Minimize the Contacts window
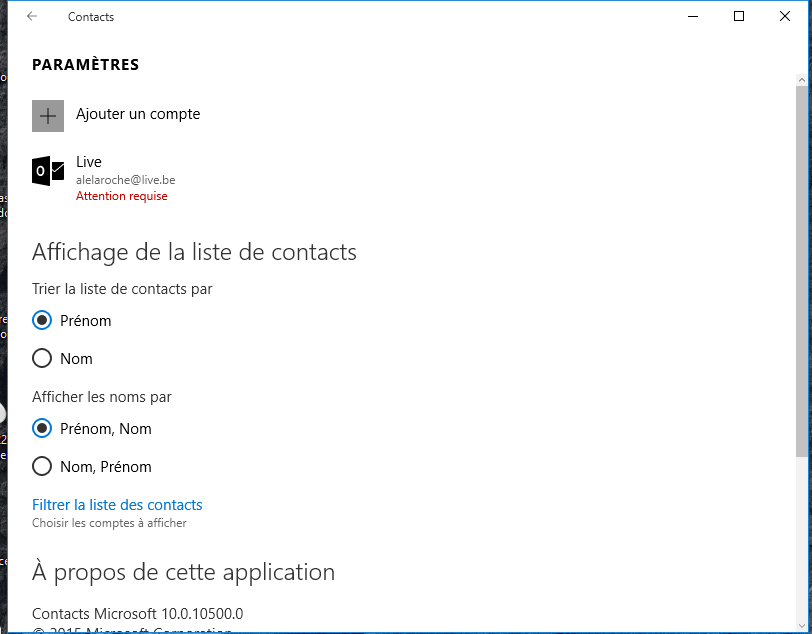Screen dimensions: 812x634 [x=693, y=16]
